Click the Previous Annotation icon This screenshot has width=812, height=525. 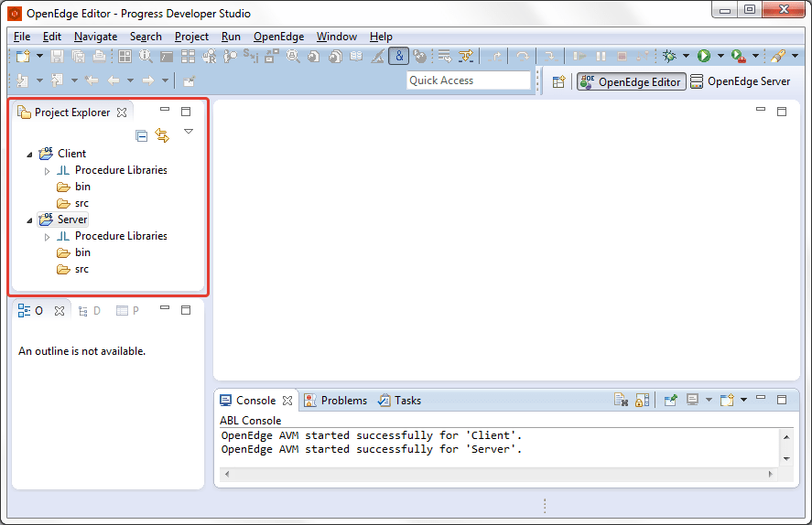pos(57,80)
